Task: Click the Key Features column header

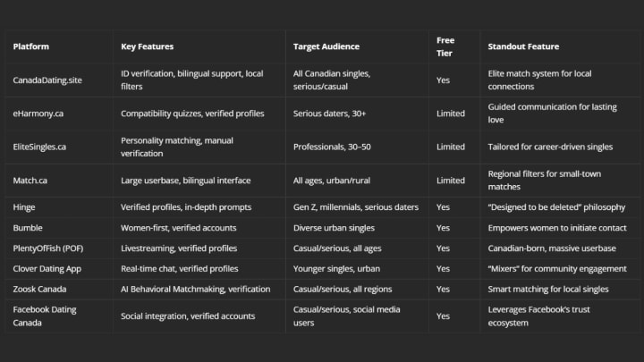Action: (x=148, y=46)
